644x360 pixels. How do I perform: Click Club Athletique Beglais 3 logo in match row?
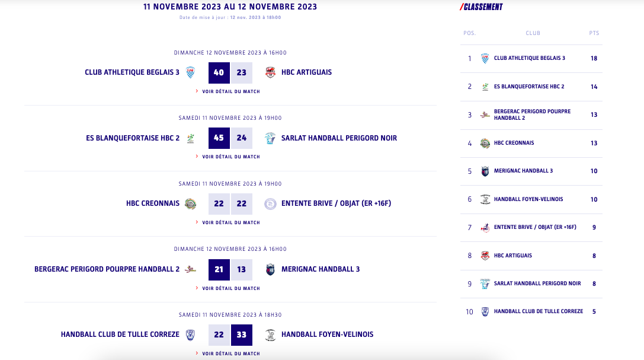pos(190,72)
